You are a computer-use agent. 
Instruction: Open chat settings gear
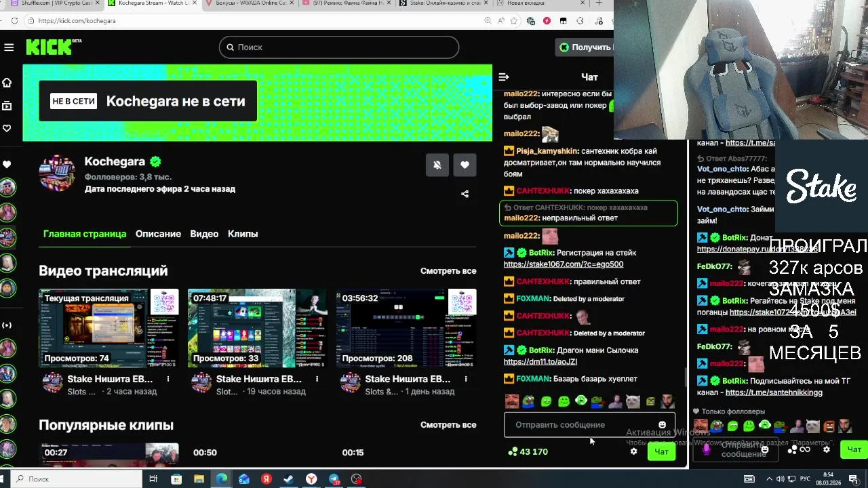633,451
